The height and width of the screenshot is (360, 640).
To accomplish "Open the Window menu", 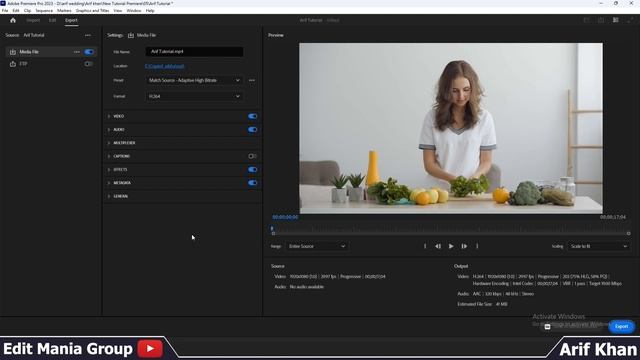I will pyautogui.click(x=134, y=11).
